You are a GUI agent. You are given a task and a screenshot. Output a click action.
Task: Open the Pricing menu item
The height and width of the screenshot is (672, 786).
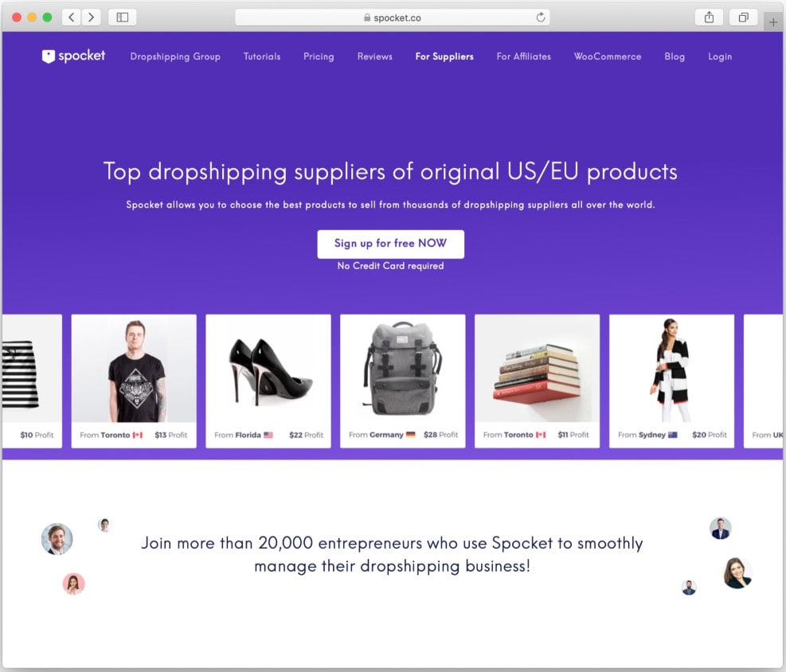click(319, 57)
